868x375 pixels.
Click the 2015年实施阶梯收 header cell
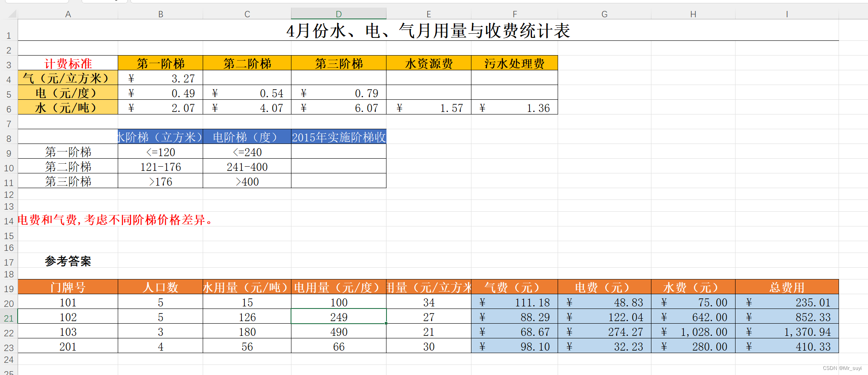339,137
